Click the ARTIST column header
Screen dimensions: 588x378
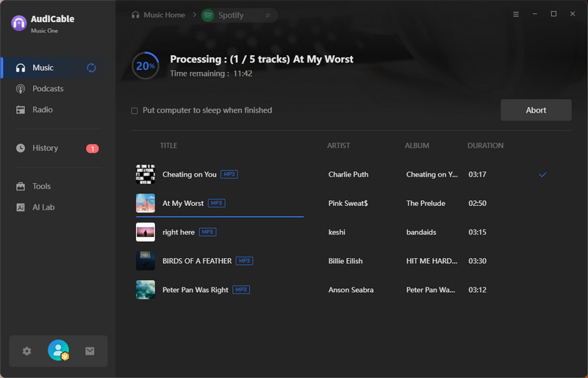click(x=338, y=146)
